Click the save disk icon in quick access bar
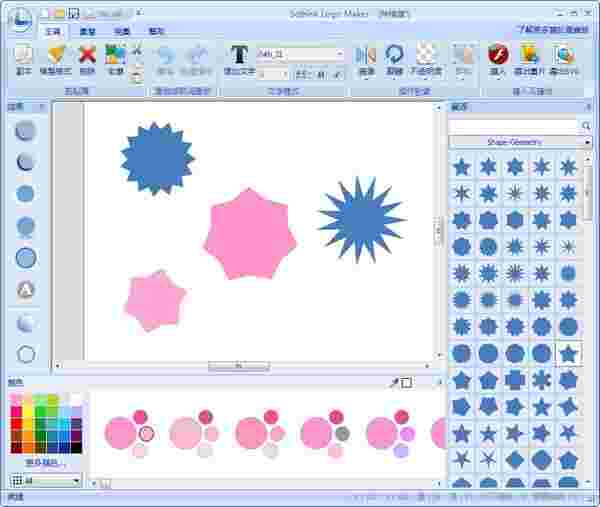 click(73, 13)
